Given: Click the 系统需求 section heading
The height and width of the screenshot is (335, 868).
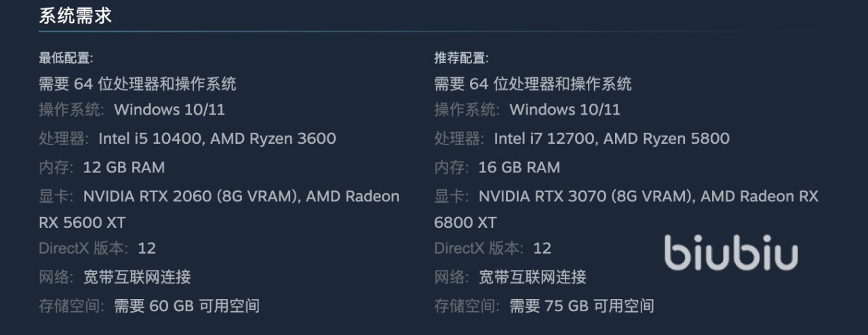Looking at the screenshot, I should click(75, 16).
